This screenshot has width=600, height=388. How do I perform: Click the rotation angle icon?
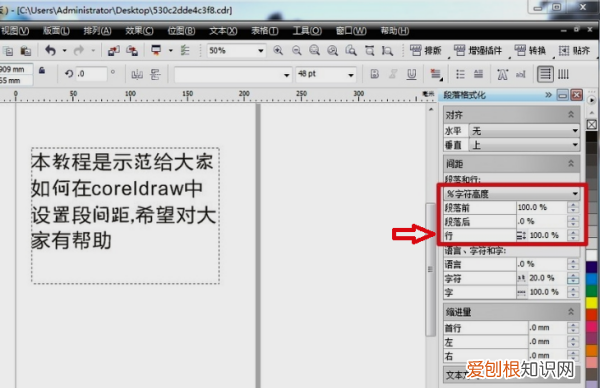pyautogui.click(x=69, y=73)
